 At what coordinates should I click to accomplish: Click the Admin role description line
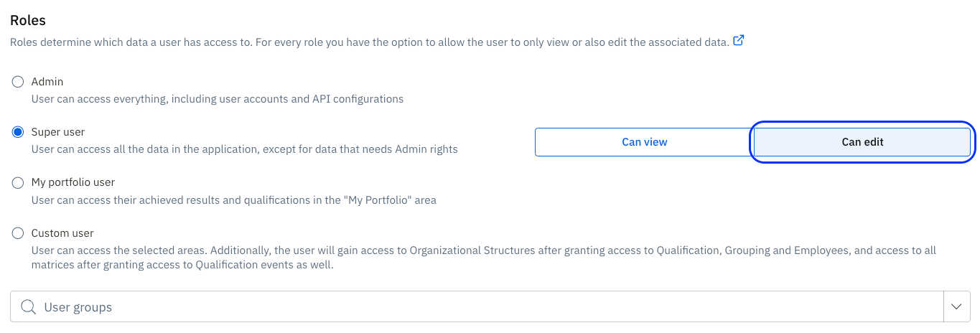click(x=217, y=99)
